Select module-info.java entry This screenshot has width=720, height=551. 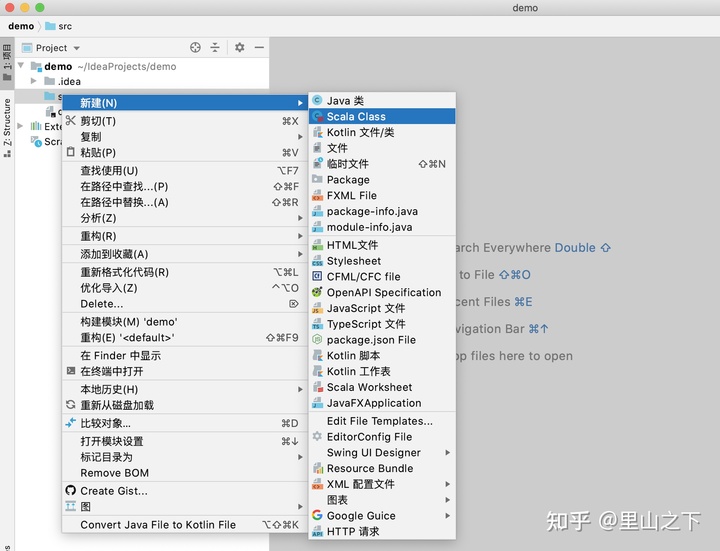click(x=382, y=227)
